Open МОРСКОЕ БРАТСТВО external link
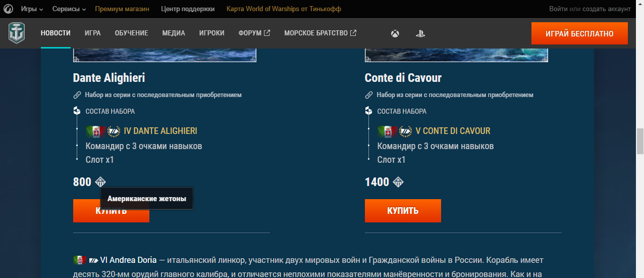 pyautogui.click(x=320, y=33)
